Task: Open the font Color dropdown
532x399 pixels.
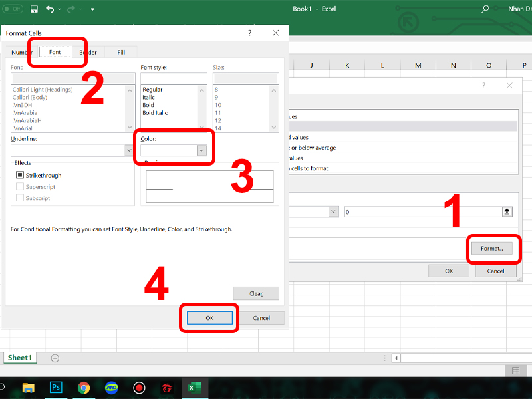Action: [201, 151]
